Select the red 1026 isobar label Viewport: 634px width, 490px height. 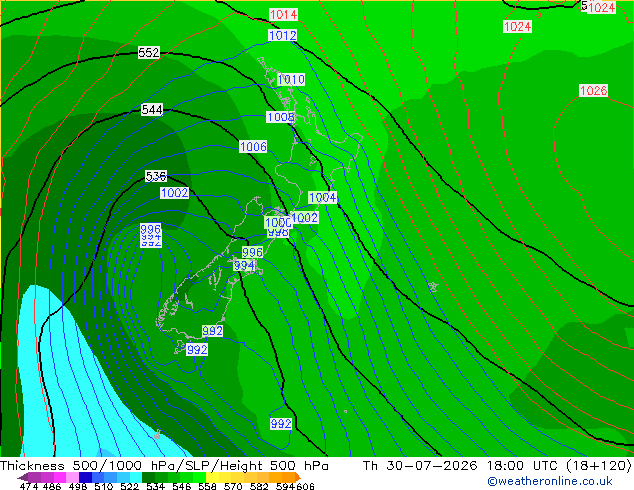pyautogui.click(x=593, y=91)
